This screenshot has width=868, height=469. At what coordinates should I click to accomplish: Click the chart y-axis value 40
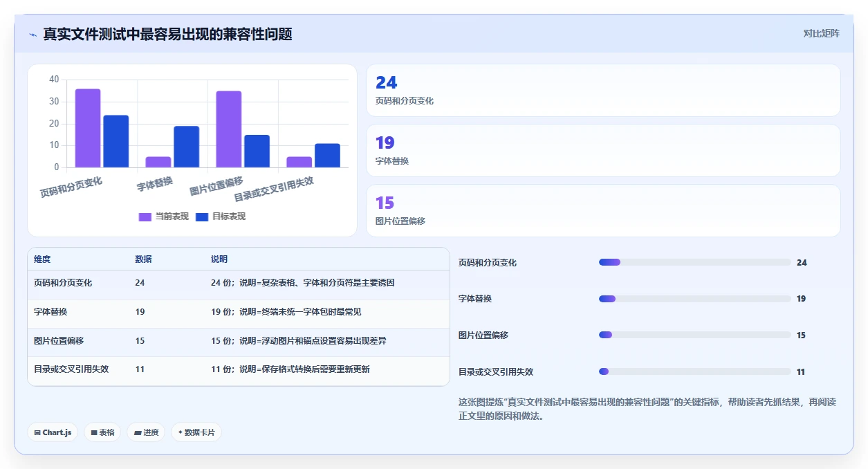(x=54, y=80)
